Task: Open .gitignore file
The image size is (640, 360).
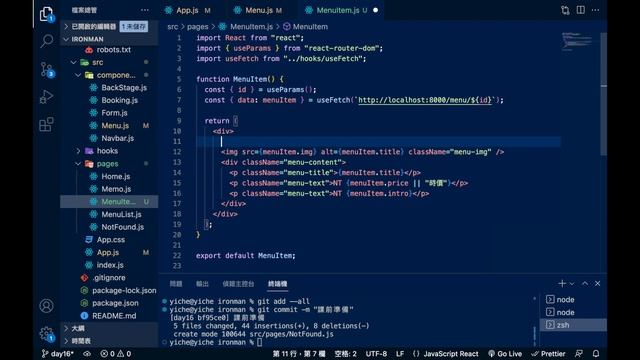Action: 109,278
